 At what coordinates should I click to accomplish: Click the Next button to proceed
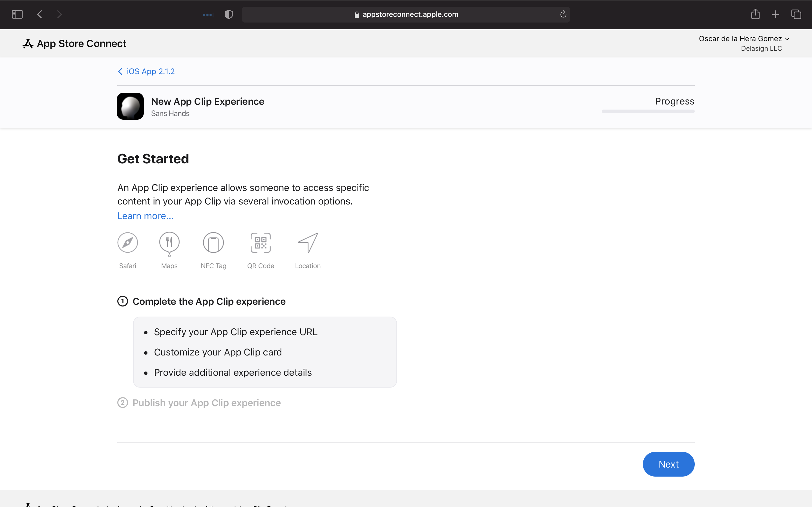(x=668, y=464)
